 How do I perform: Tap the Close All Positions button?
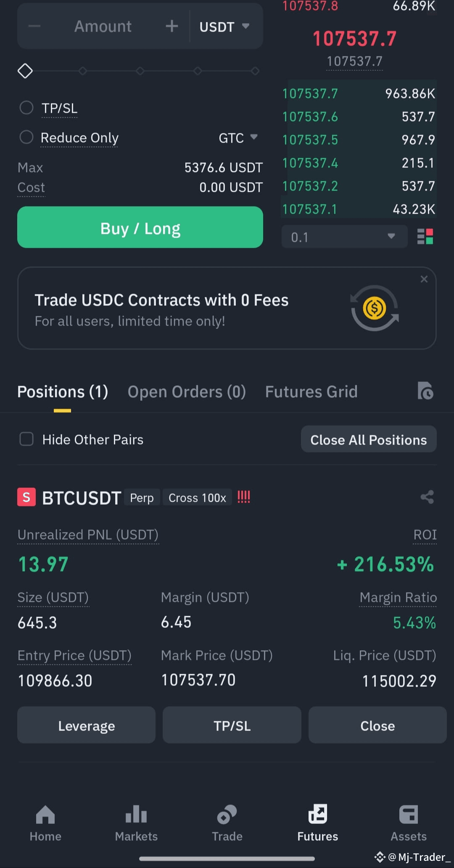tap(369, 439)
